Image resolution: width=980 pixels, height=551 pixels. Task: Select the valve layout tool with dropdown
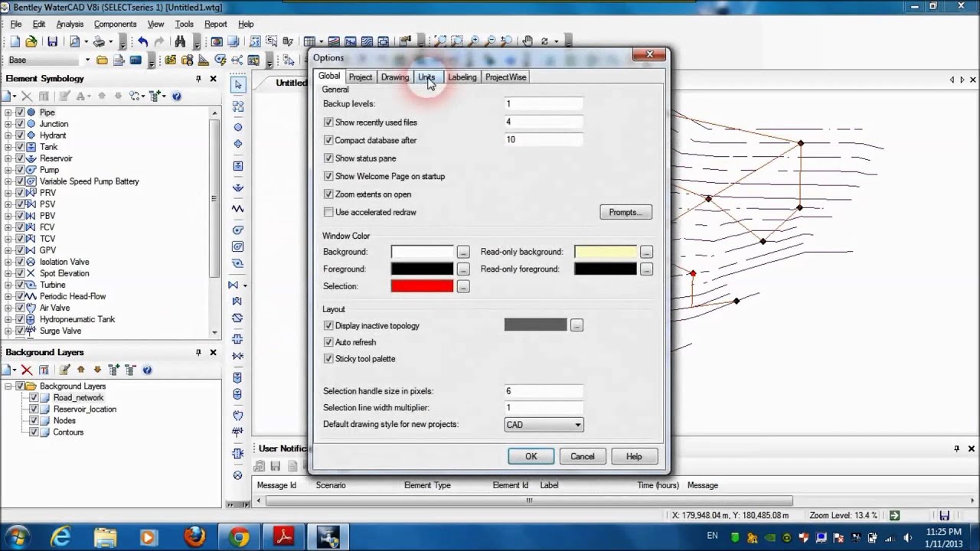tap(238, 285)
